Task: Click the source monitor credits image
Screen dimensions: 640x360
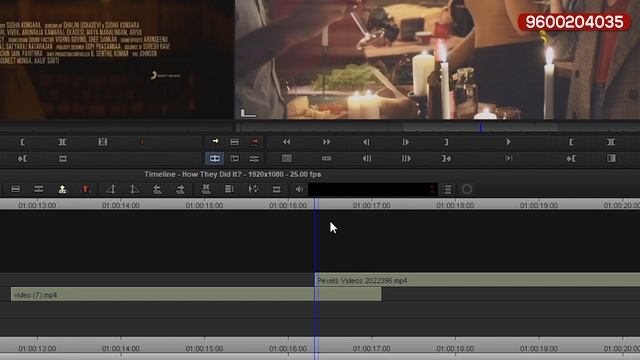Action: (x=116, y=59)
